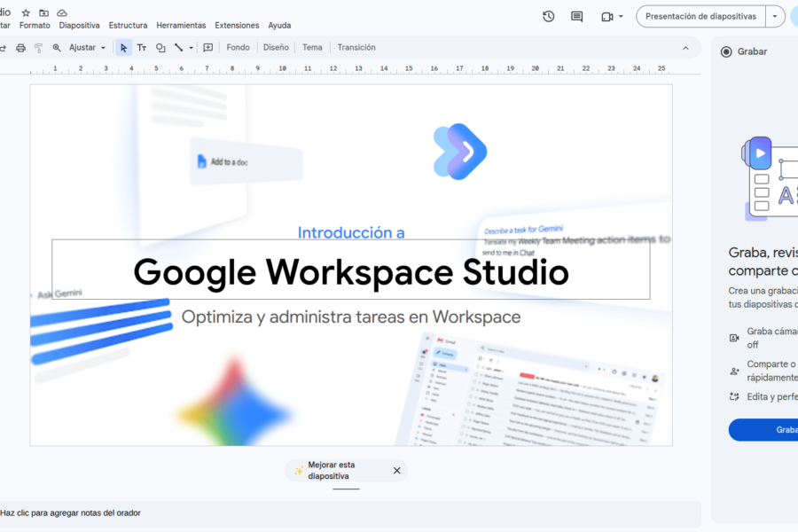Click the zoom magnifier icon
The width and height of the screenshot is (798, 532).
tap(57, 48)
